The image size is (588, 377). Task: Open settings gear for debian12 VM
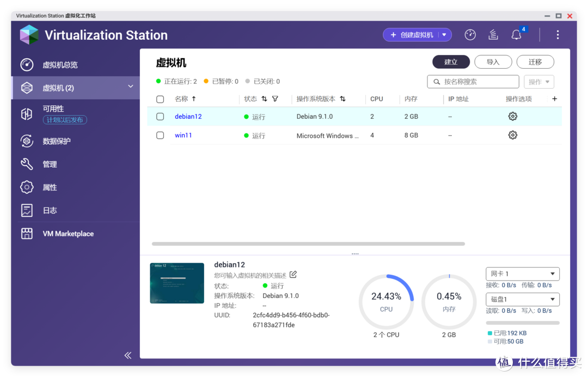(x=512, y=116)
